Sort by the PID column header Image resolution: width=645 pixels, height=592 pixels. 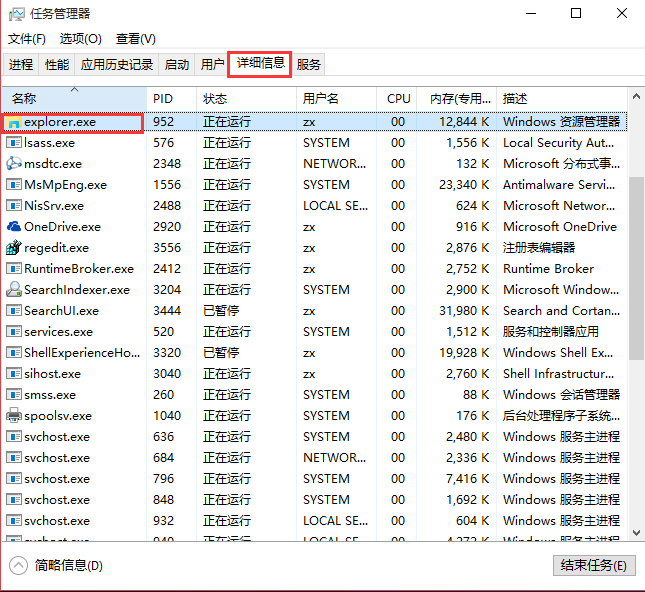point(172,99)
